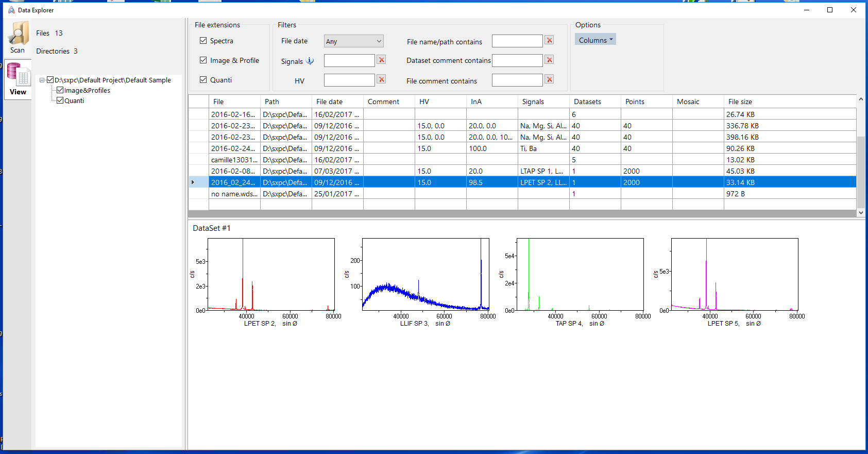Open the Columns options dropdown
Image resolution: width=868 pixels, height=454 pixels.
pos(595,40)
